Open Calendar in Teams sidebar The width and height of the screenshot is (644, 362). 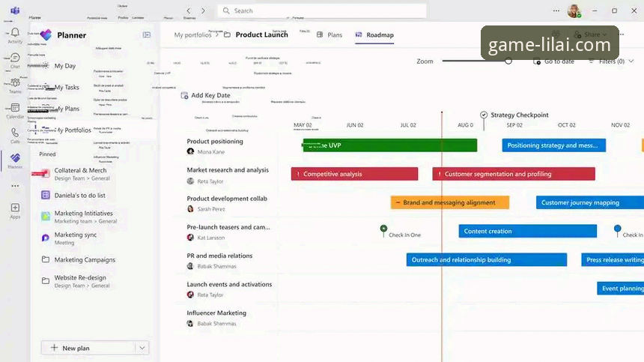(15, 110)
